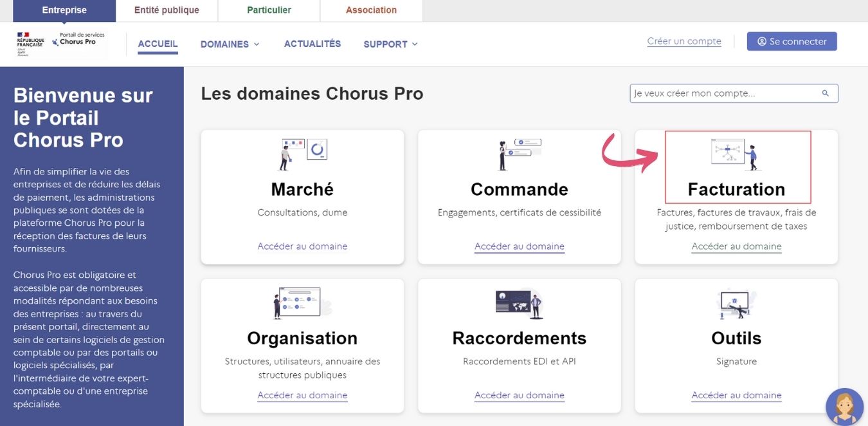Screen dimensions: 868x426
Task: Select the Association tab
Action: [x=371, y=10]
